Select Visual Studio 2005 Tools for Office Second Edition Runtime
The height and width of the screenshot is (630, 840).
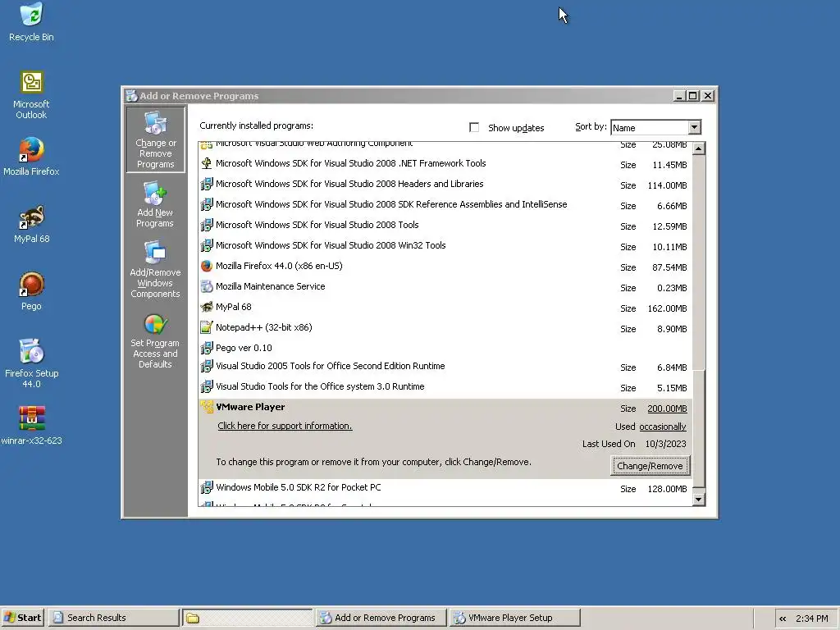click(330, 367)
